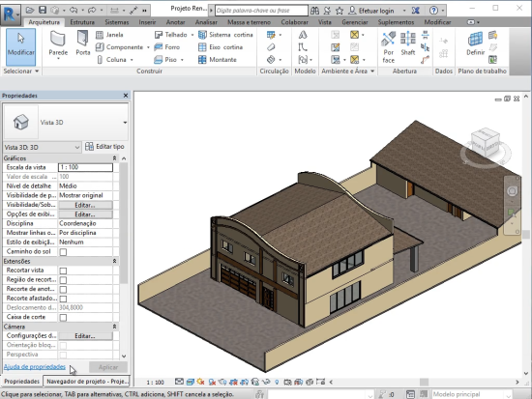Click the Escala da vista value field

tap(85, 167)
